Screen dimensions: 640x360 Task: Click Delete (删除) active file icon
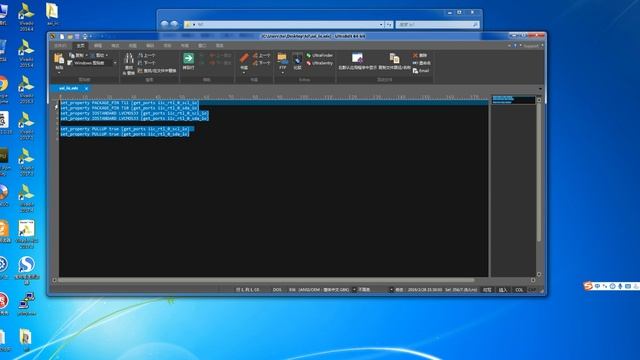point(415,55)
